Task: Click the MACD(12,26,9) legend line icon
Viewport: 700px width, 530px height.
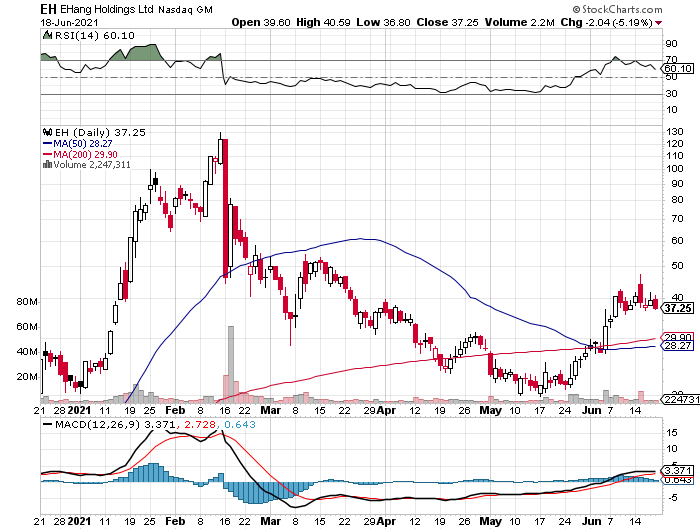Action: coord(46,427)
